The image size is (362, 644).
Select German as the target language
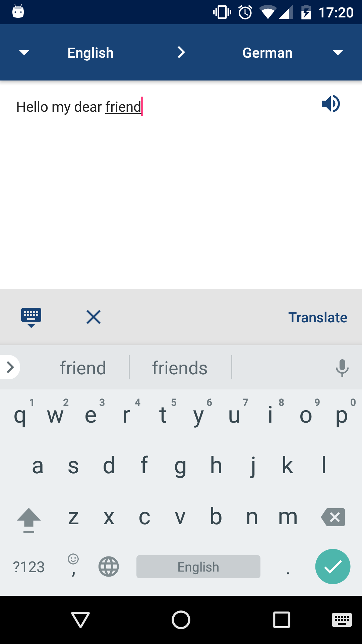267,52
